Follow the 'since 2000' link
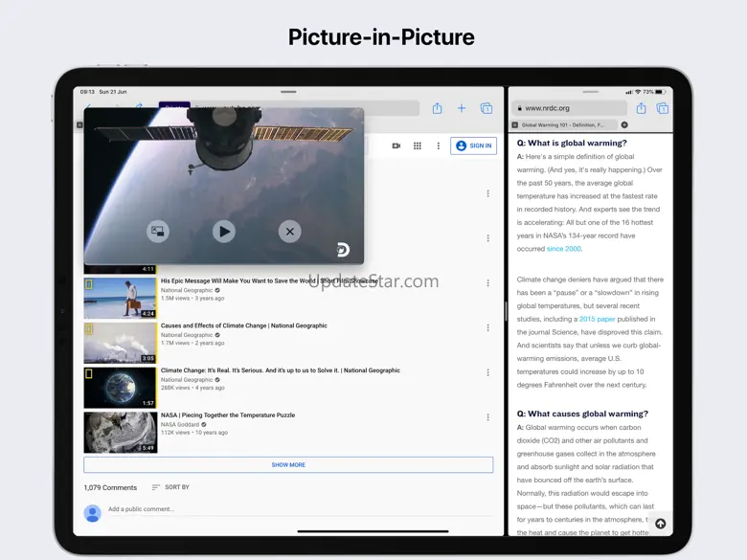The height and width of the screenshot is (560, 747). click(563, 249)
